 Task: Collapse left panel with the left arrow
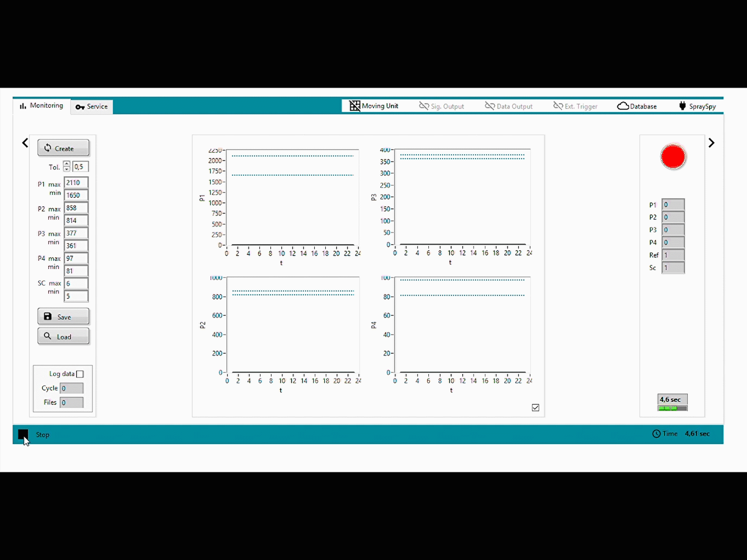pyautogui.click(x=25, y=143)
